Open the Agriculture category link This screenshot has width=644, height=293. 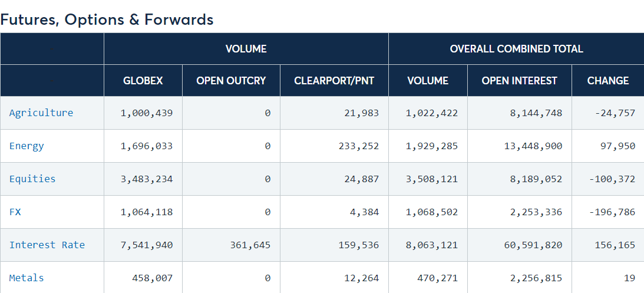tap(41, 113)
